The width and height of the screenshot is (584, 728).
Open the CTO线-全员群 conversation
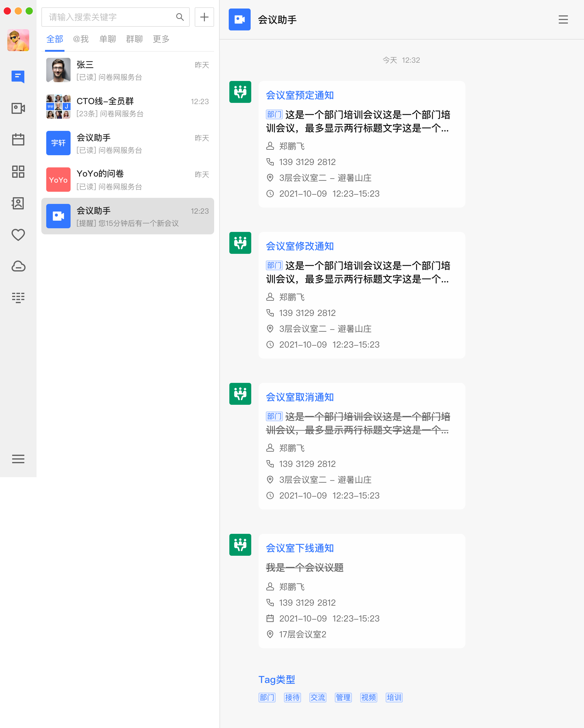pos(127,107)
